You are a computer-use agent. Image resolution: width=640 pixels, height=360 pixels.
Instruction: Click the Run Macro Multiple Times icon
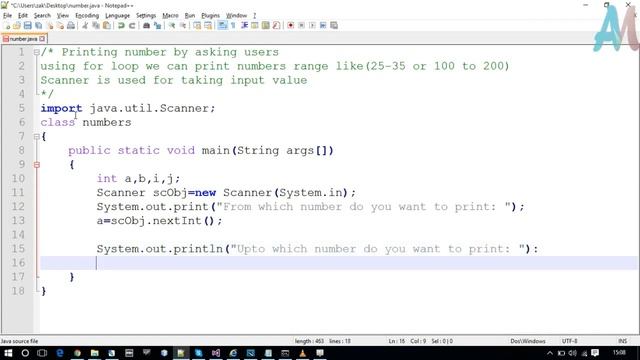323,25
